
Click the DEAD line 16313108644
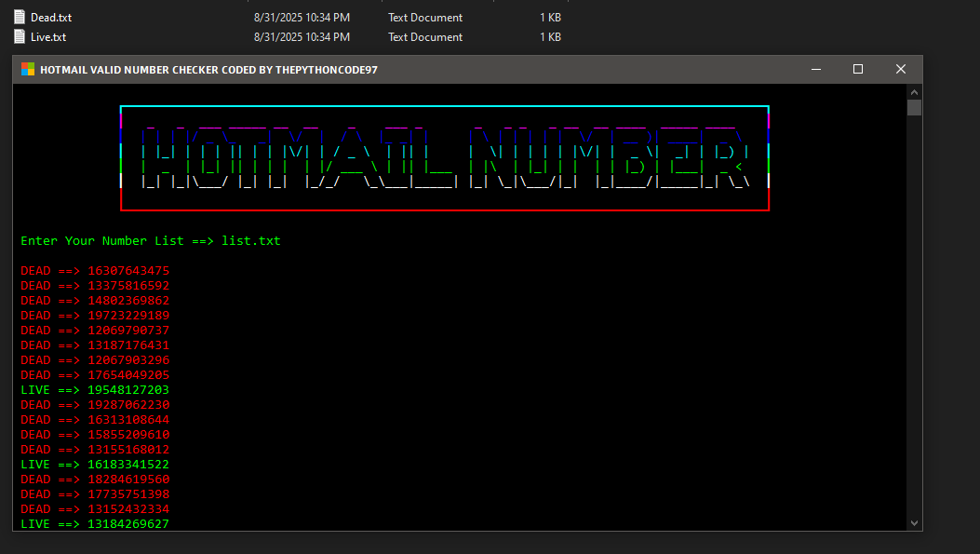click(x=95, y=420)
